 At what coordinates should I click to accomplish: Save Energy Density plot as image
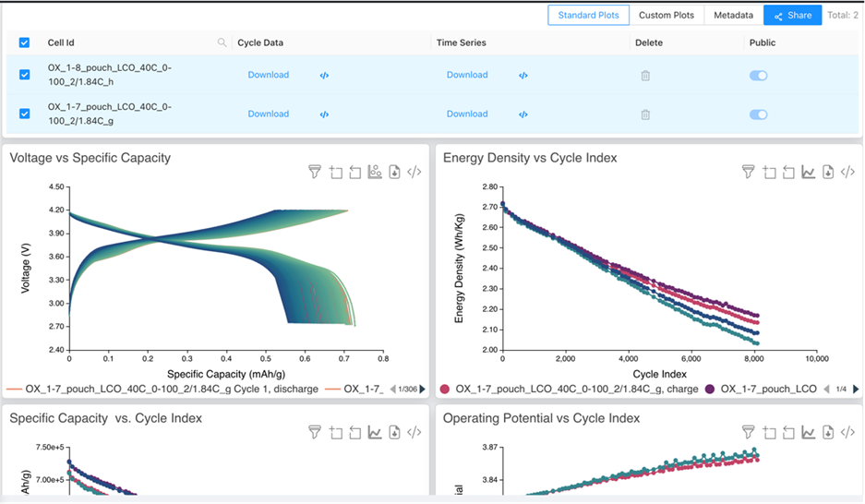click(828, 172)
